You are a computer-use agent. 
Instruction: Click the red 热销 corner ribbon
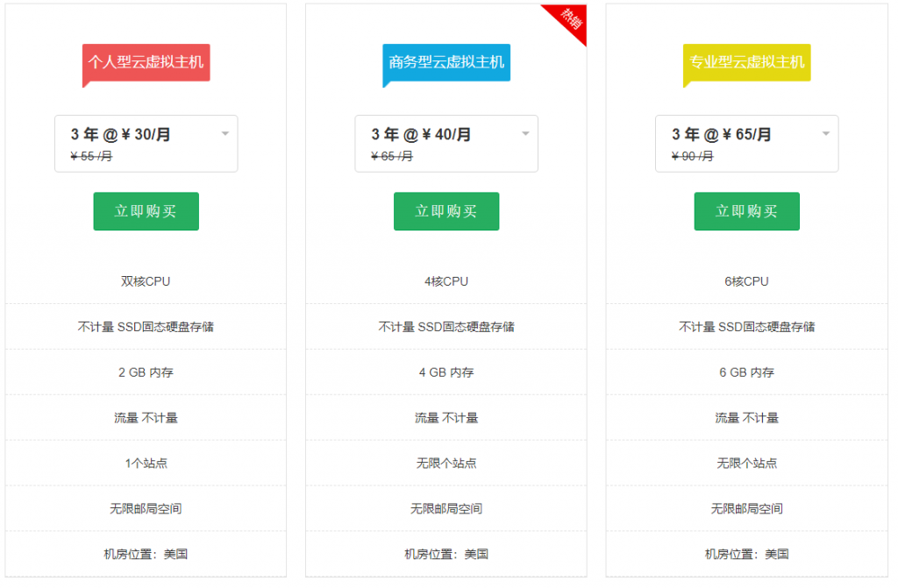tap(570, 18)
